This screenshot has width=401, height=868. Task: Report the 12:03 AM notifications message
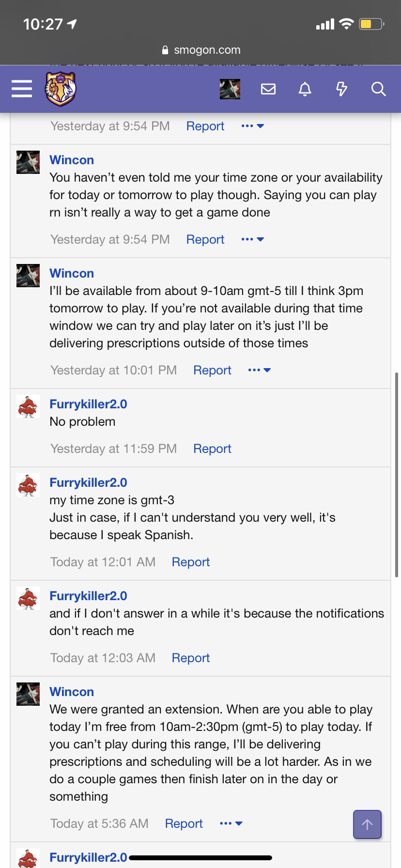click(191, 658)
